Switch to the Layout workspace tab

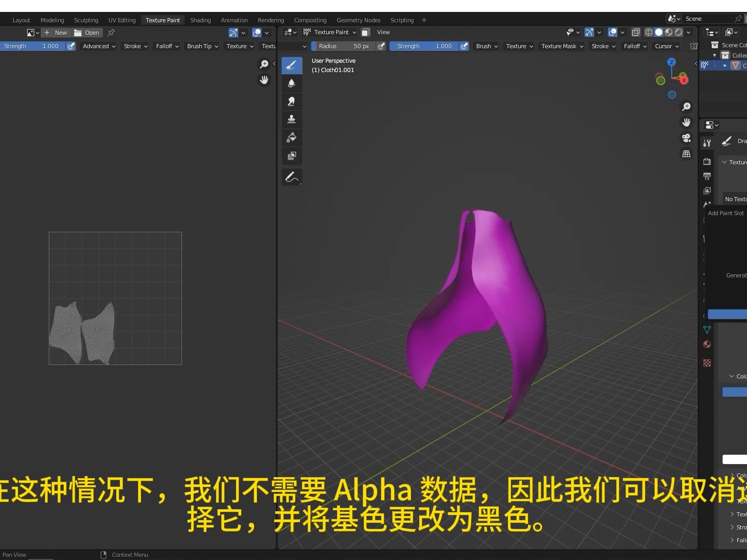[x=21, y=20]
